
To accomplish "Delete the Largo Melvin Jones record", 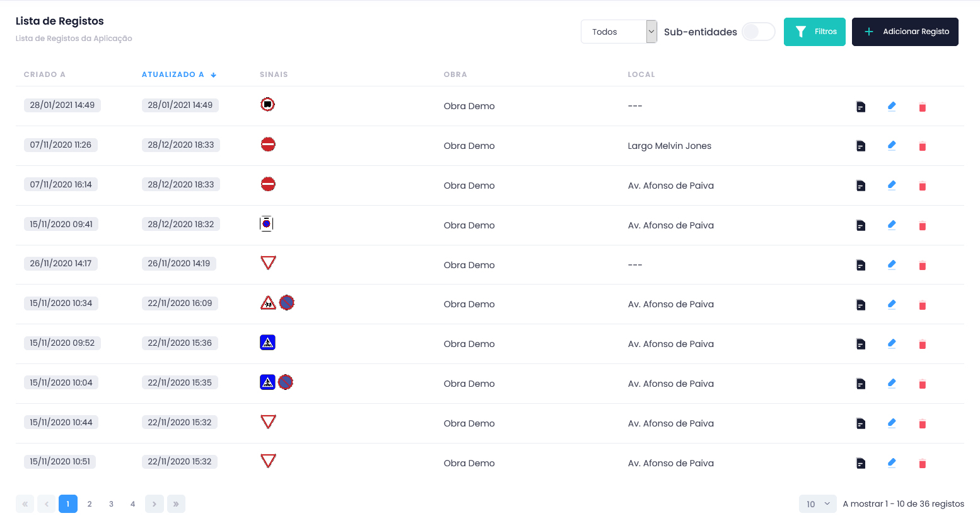I will 922,146.
